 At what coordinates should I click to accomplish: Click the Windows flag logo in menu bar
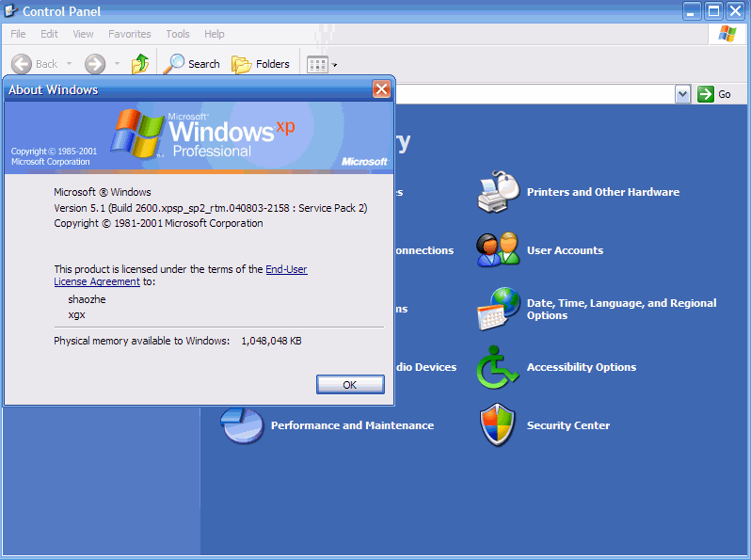[x=727, y=34]
